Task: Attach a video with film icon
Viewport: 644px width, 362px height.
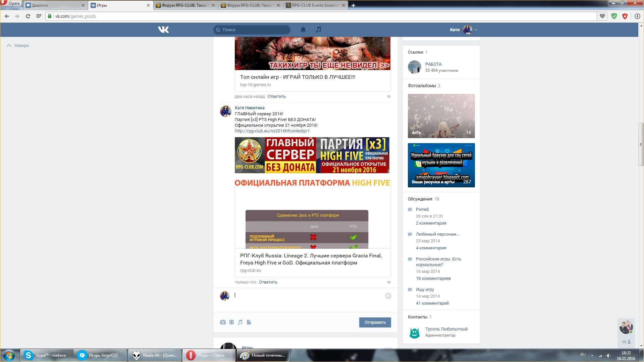Action: pos(231,322)
